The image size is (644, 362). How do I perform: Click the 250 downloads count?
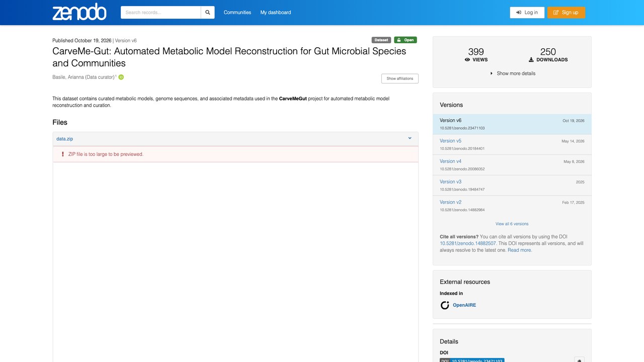[x=548, y=52]
